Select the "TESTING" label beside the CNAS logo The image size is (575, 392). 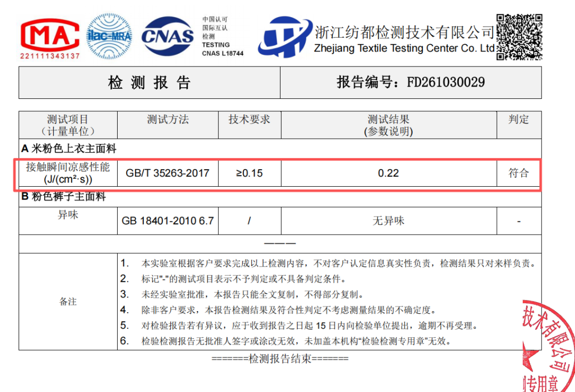[x=216, y=45]
